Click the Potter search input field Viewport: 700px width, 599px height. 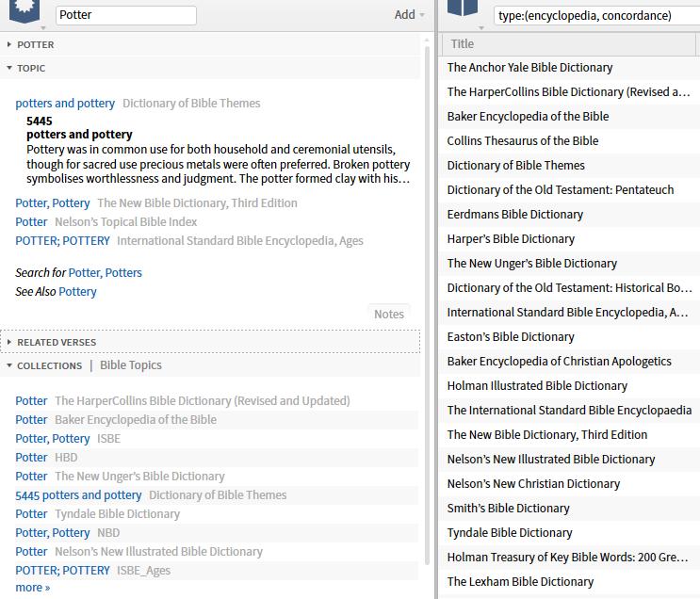pyautogui.click(x=126, y=15)
